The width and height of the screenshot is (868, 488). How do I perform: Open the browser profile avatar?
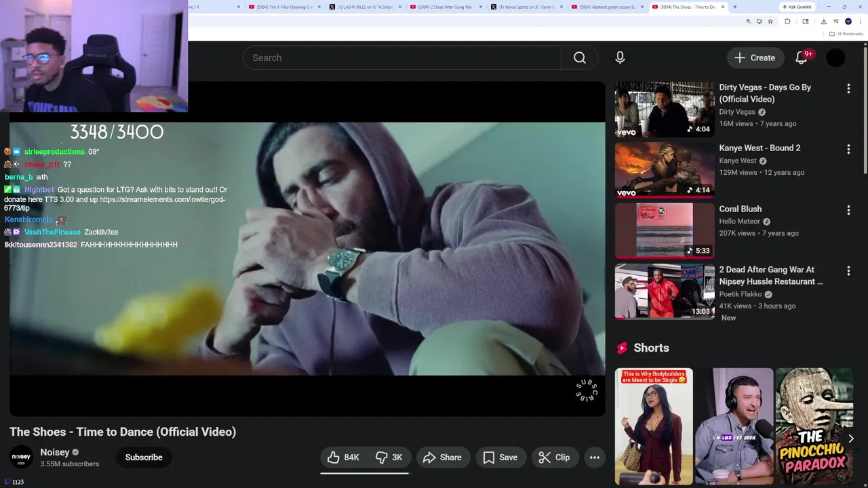pyautogui.click(x=848, y=21)
